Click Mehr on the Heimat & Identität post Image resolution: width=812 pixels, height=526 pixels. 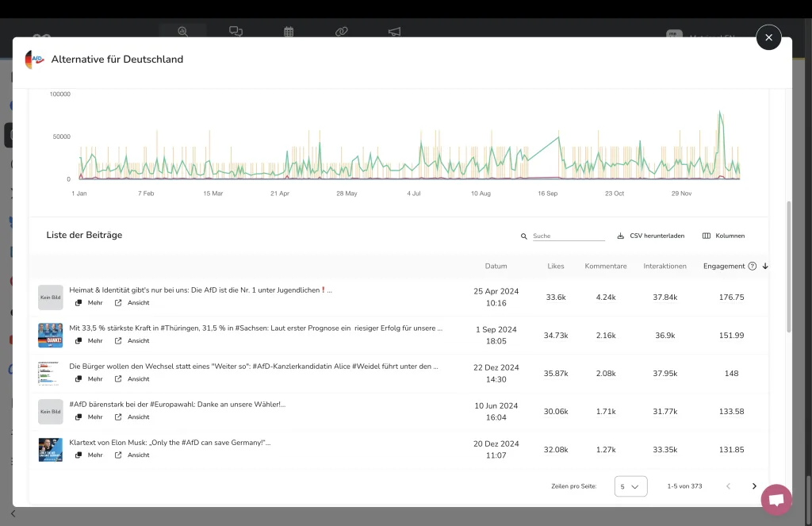tap(89, 302)
